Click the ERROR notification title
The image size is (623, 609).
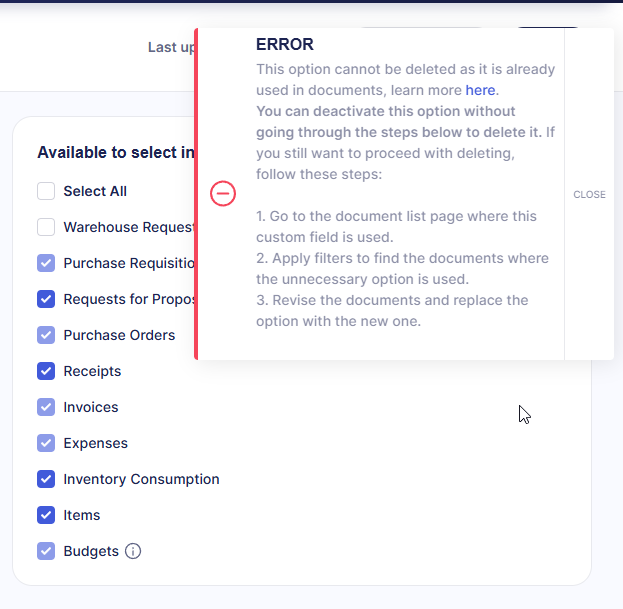pyautogui.click(x=284, y=44)
